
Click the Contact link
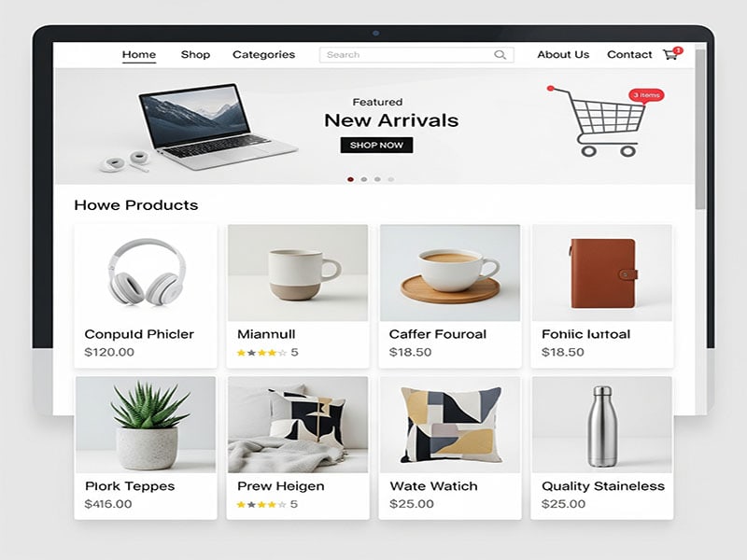(x=629, y=55)
